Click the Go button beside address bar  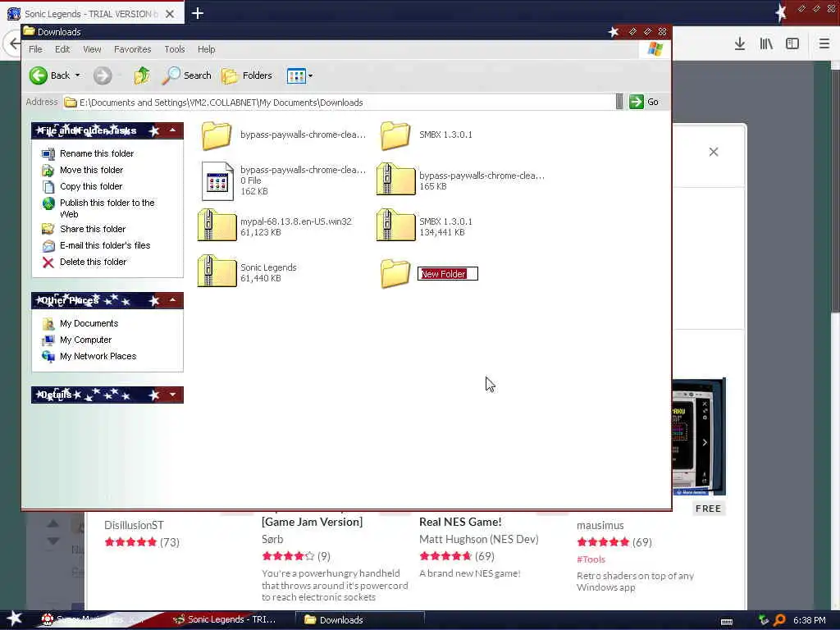pyautogui.click(x=645, y=102)
